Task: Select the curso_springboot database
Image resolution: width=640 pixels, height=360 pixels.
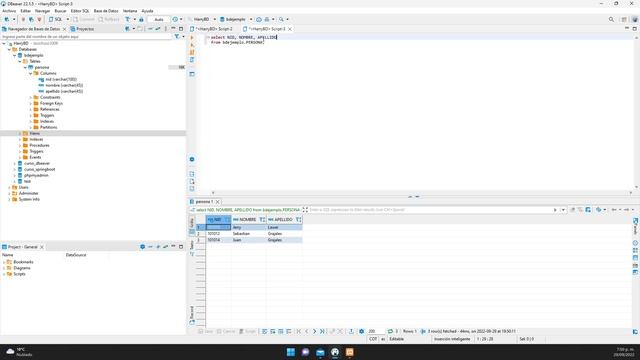Action: pyautogui.click(x=39, y=169)
